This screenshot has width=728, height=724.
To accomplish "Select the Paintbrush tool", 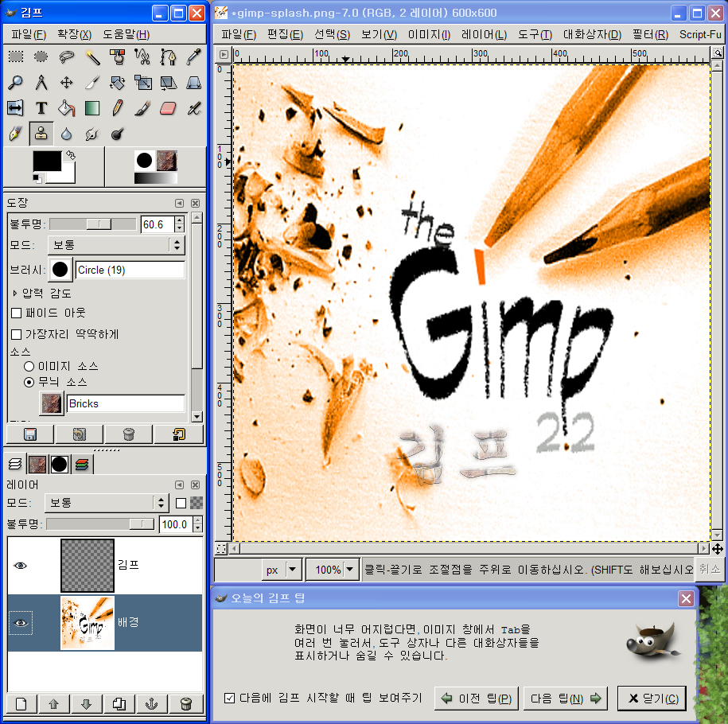I will (x=142, y=108).
